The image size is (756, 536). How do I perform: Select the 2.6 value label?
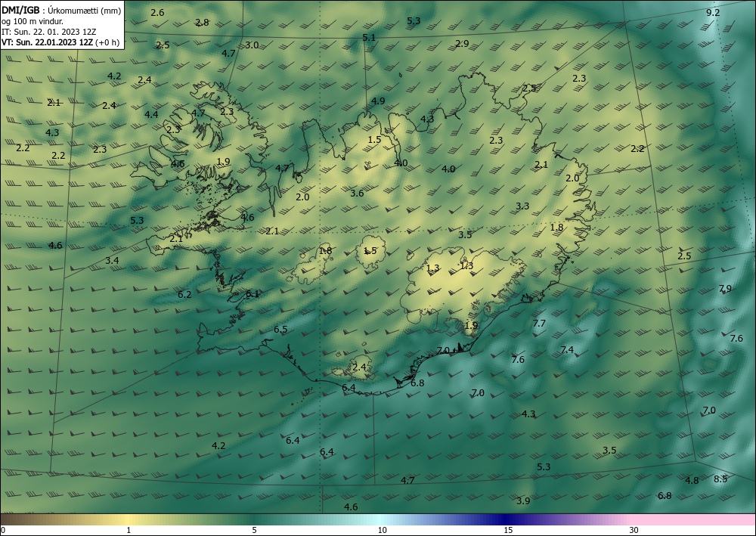(x=157, y=13)
